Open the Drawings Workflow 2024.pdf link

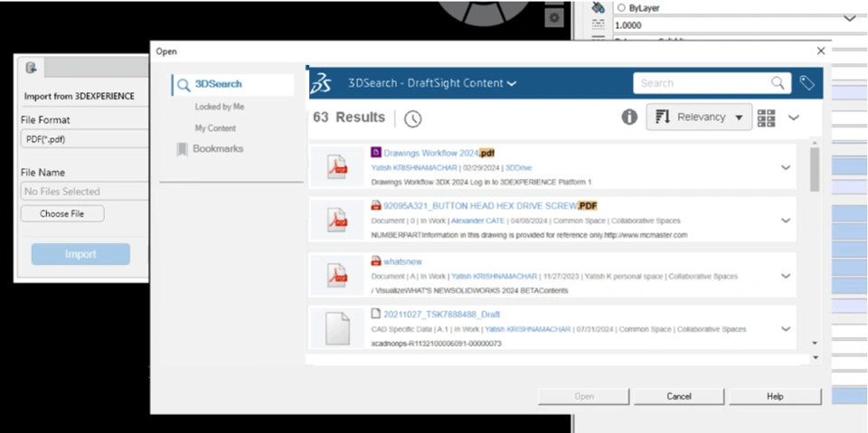[x=439, y=153]
